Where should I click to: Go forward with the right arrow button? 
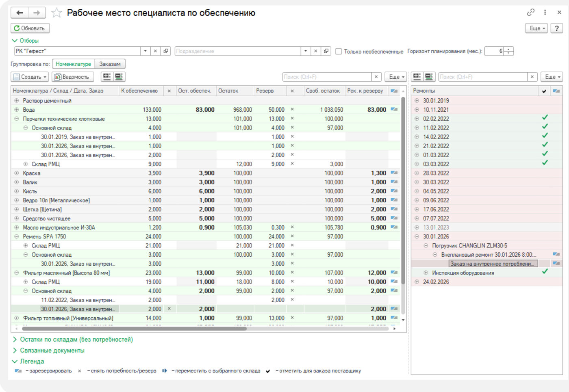[37, 13]
